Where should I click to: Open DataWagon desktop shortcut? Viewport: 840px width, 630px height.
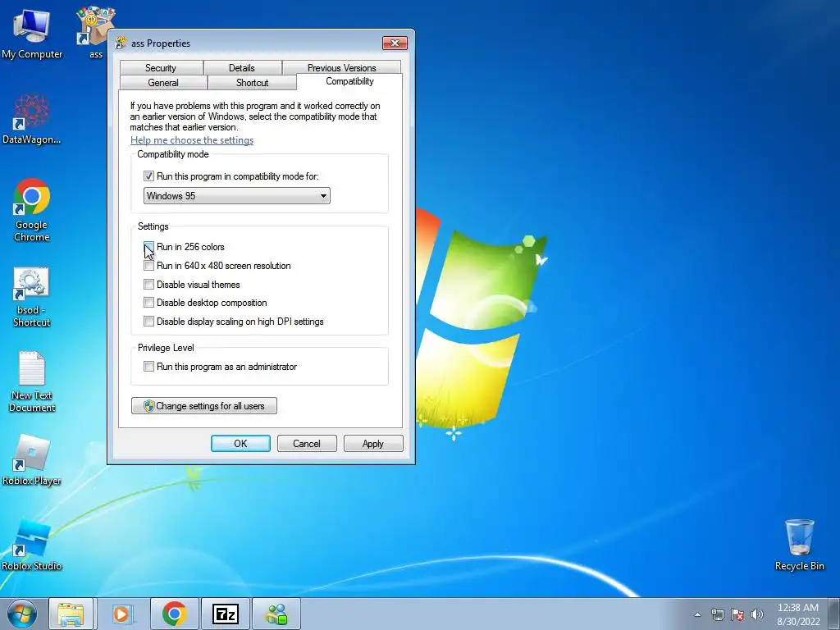[32, 119]
